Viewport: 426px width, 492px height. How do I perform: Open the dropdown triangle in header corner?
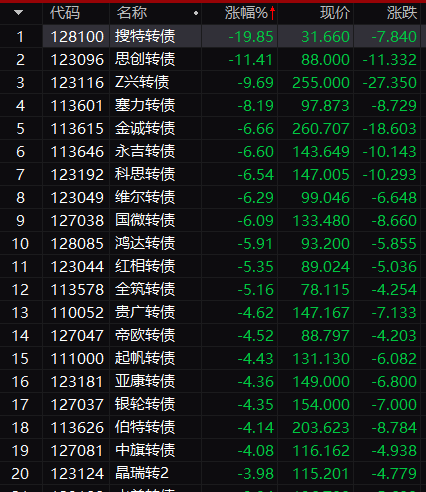19,13
